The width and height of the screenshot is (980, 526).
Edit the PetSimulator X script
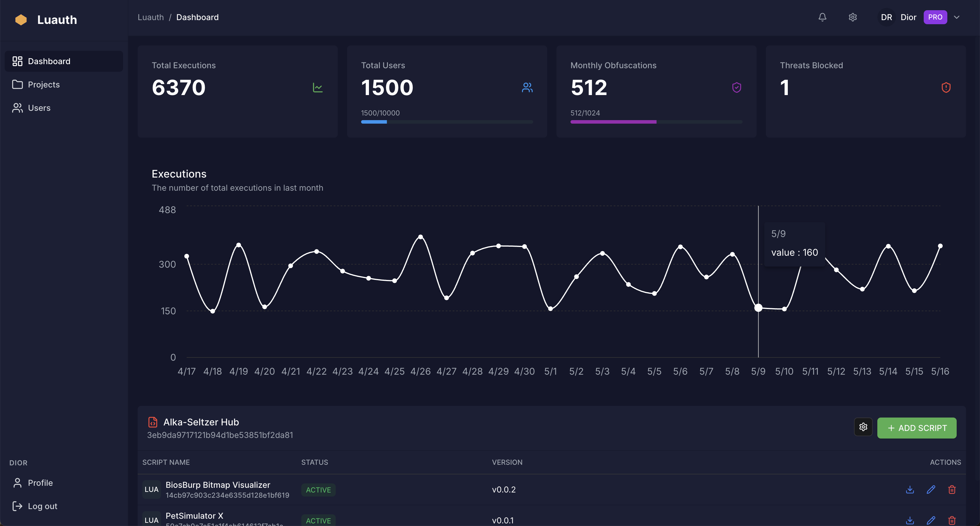930,520
